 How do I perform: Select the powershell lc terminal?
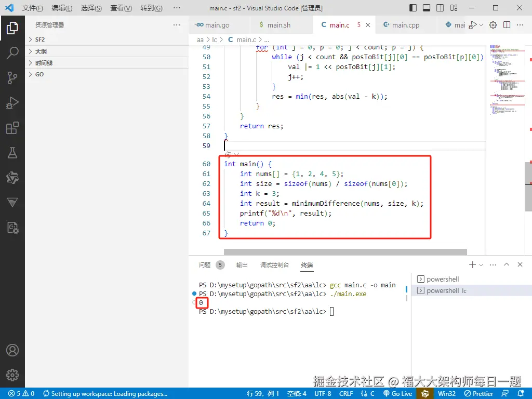pyautogui.click(x=472, y=291)
